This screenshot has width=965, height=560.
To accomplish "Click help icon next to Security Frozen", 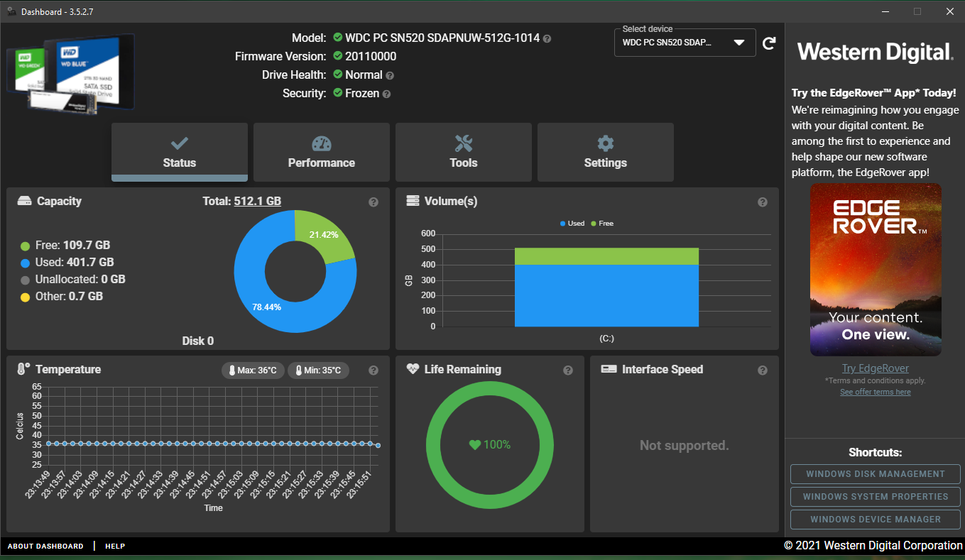I will [386, 94].
